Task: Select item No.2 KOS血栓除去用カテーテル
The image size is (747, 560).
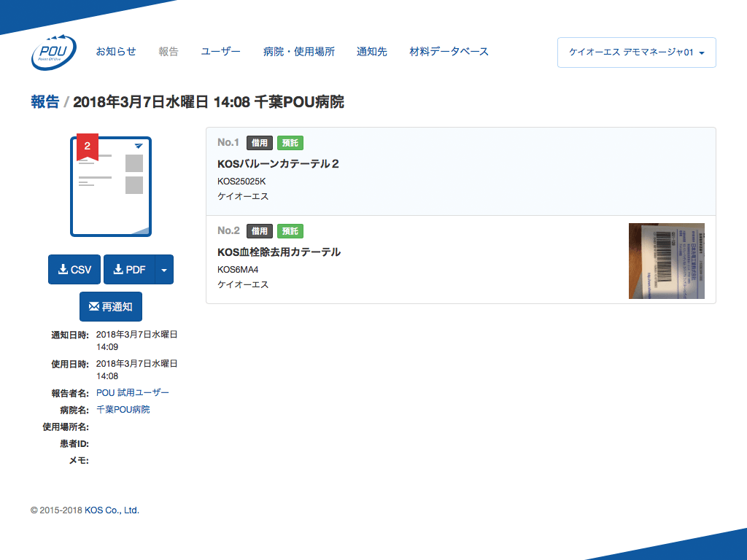Action: click(461, 260)
